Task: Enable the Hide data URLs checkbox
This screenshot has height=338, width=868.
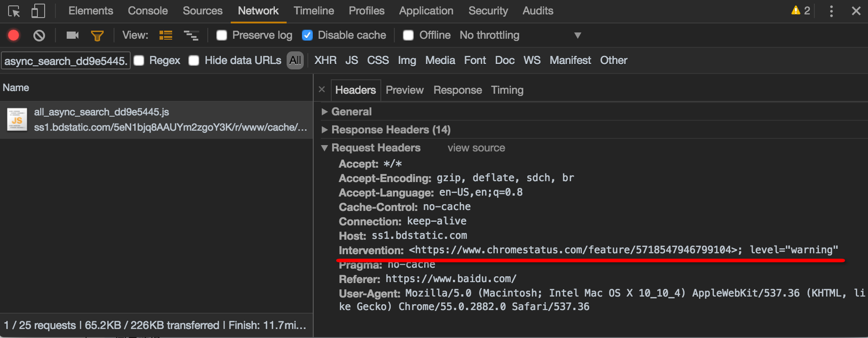Action: [x=194, y=60]
